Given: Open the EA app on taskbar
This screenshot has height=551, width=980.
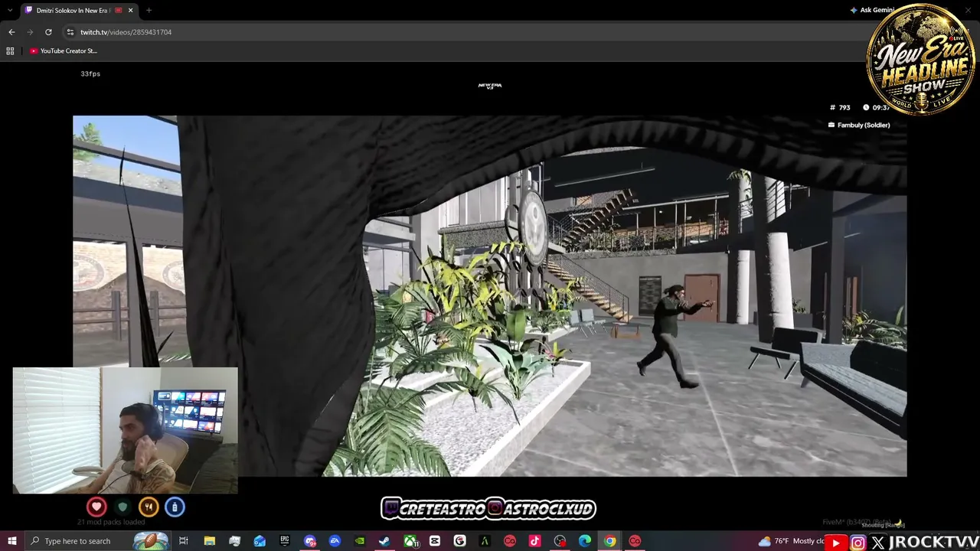Looking at the screenshot, I should [x=335, y=541].
